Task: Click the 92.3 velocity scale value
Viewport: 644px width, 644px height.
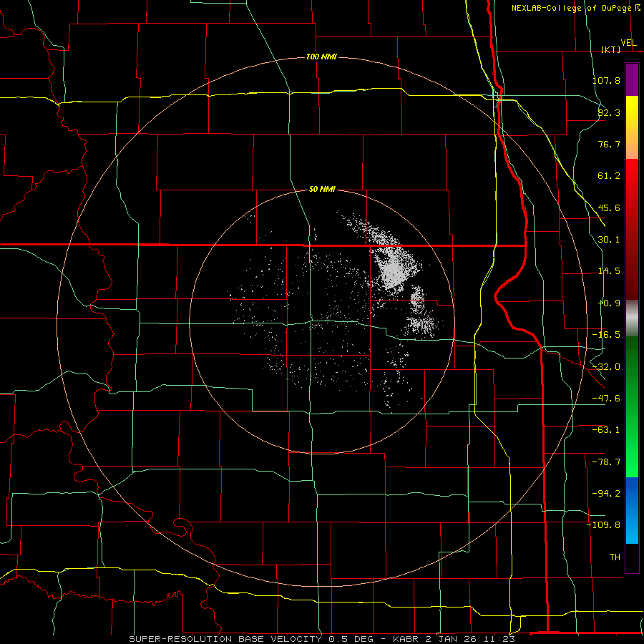Action: [609, 112]
